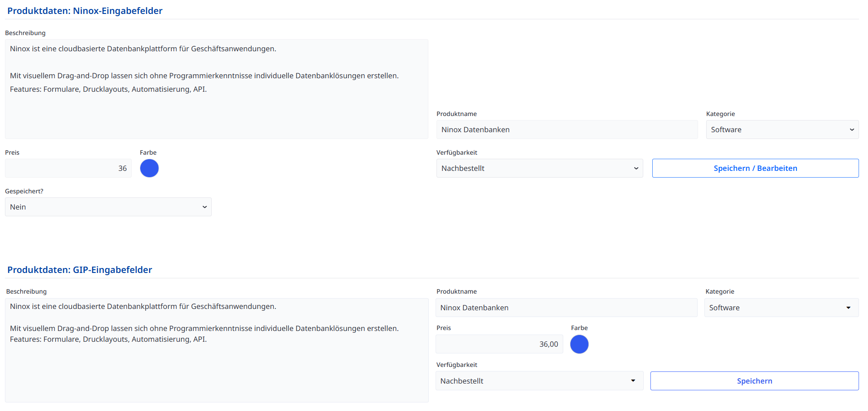Click the Speichern button in GIP section
This screenshot has height=411, width=868.
click(754, 381)
